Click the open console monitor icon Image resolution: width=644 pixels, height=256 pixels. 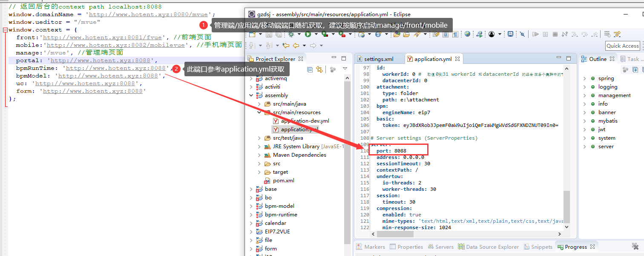coord(510,34)
